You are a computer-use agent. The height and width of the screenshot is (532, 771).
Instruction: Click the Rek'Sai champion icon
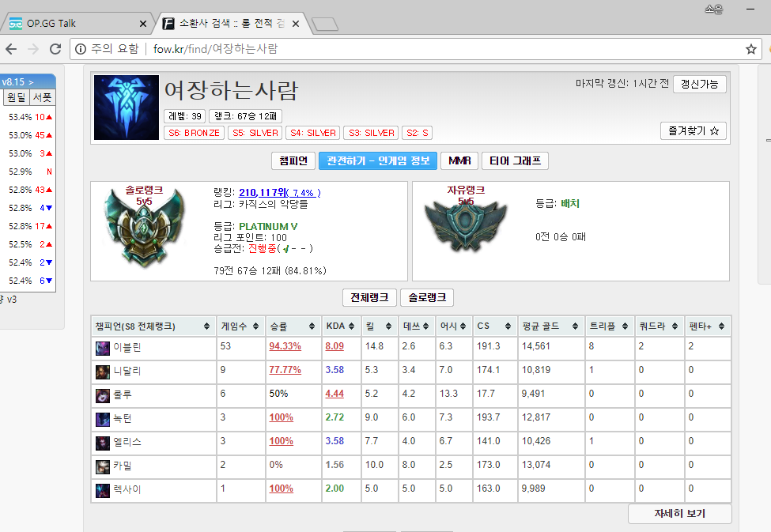click(x=104, y=490)
